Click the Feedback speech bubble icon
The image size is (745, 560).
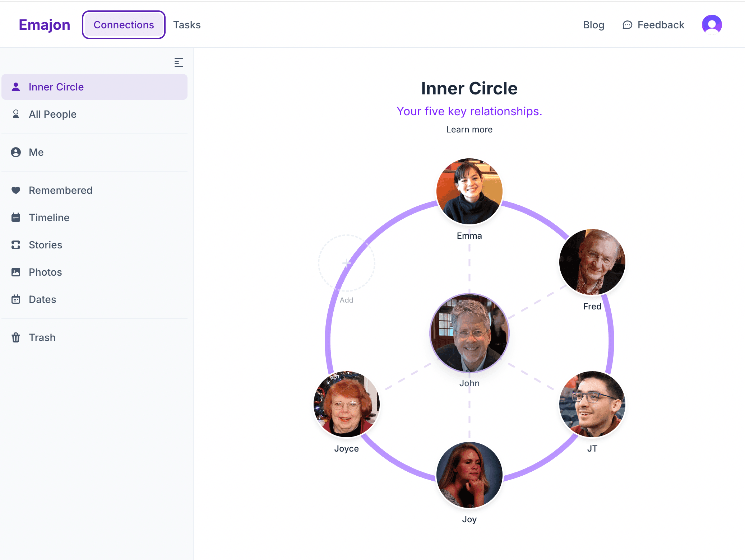pyautogui.click(x=627, y=25)
